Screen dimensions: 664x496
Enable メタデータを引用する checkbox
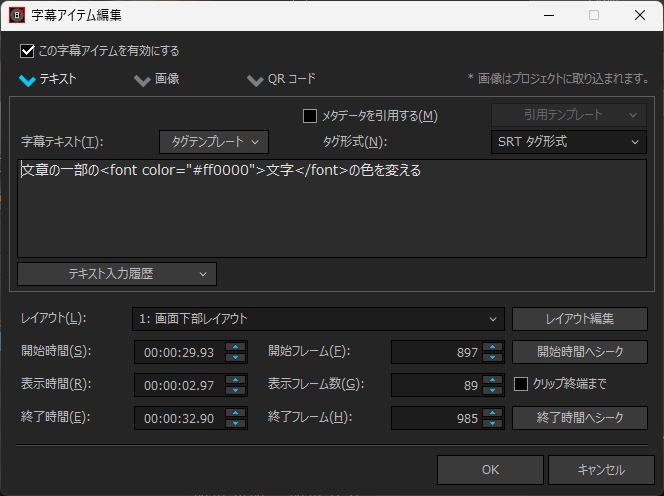pos(310,116)
